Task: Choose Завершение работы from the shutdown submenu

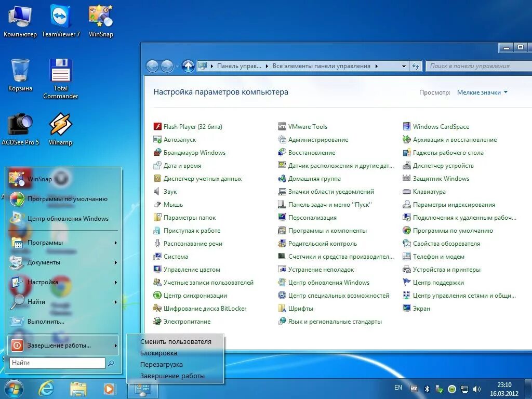Action: (x=172, y=376)
